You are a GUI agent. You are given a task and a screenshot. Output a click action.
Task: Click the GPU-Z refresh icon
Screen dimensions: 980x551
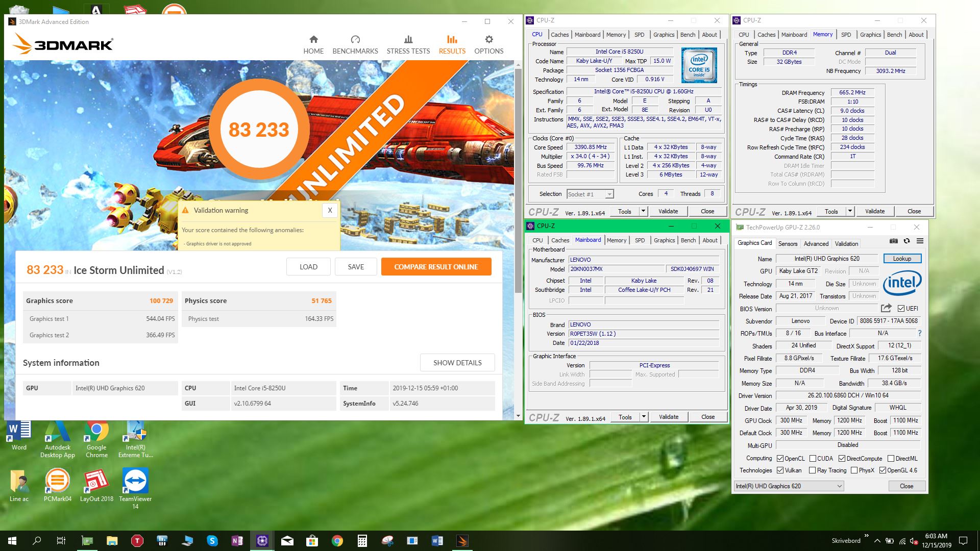[906, 241]
